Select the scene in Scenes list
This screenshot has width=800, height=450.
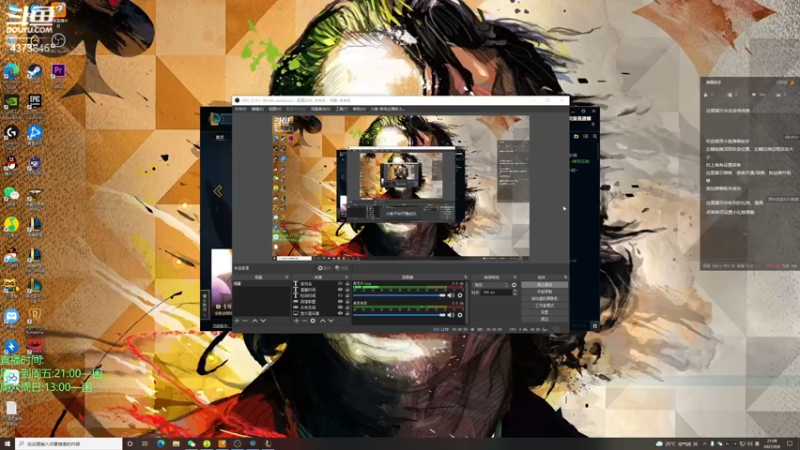coord(261,283)
